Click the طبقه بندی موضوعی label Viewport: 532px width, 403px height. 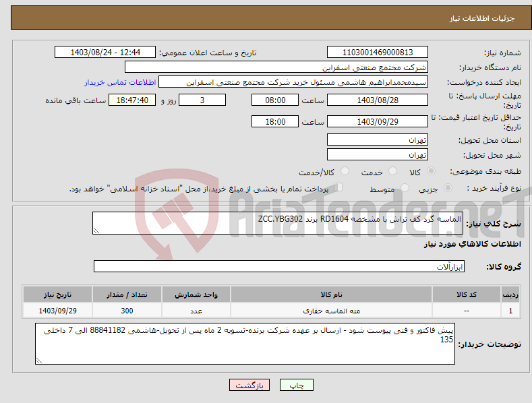coord(485,172)
